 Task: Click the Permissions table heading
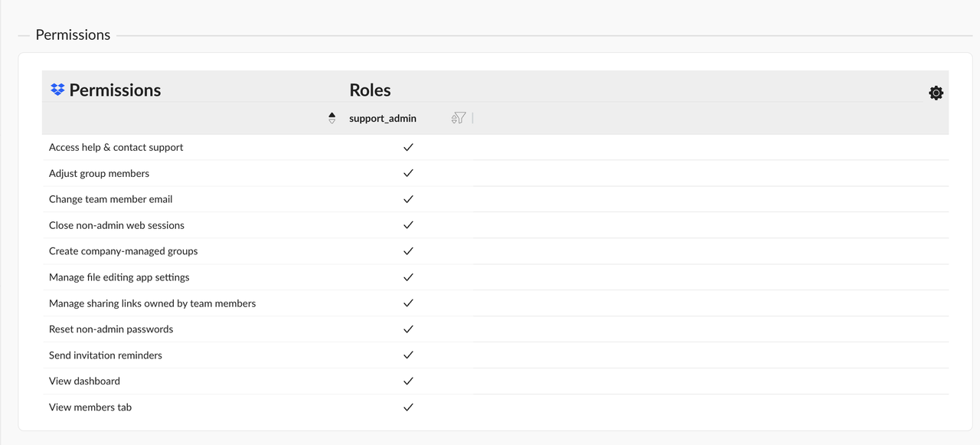point(115,90)
